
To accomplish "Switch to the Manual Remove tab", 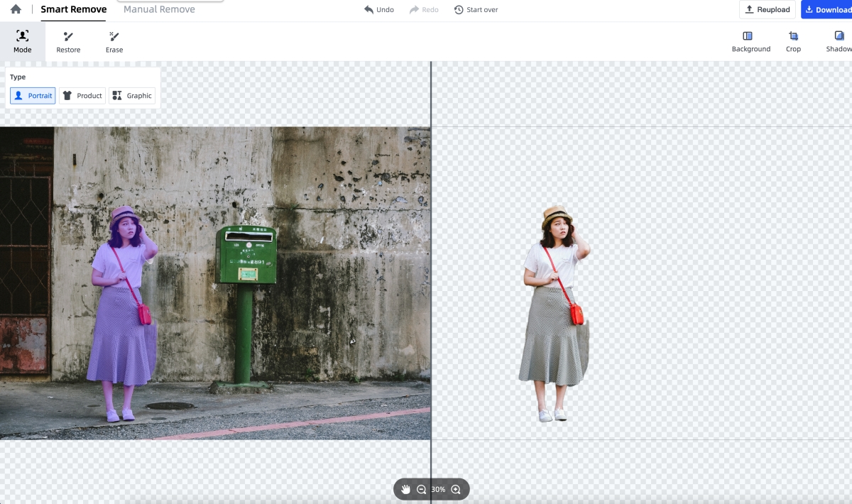I will point(159,10).
